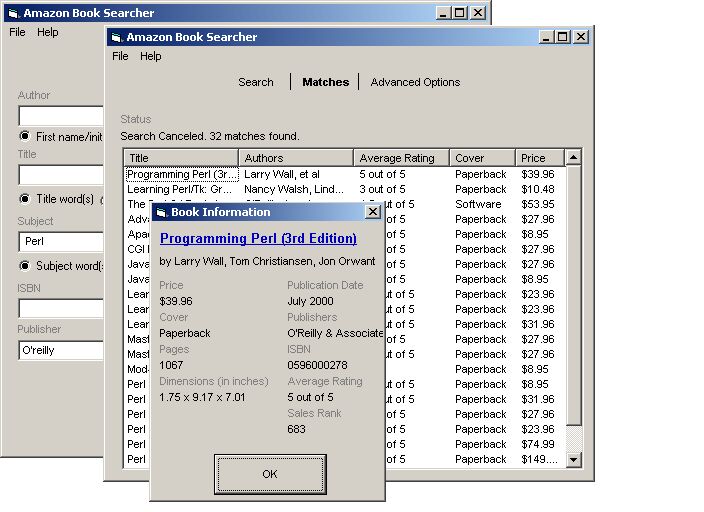Click the Book Information dialog title icon
704x512 pixels.
point(162,212)
